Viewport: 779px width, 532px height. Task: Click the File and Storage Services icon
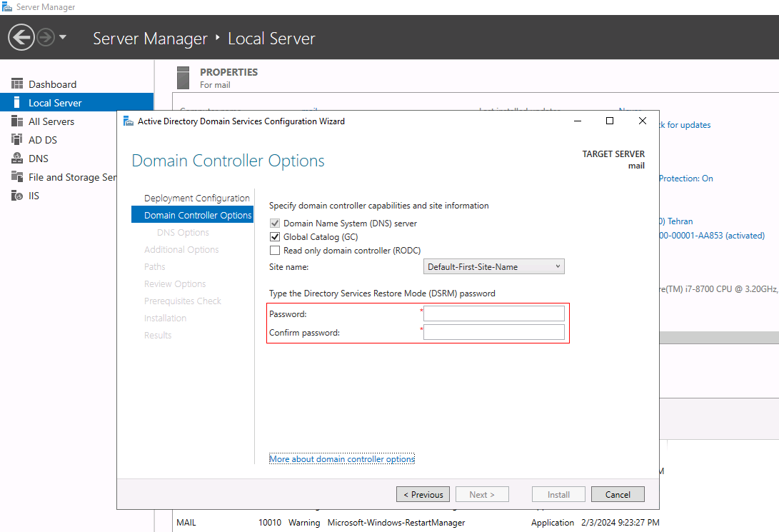pyautogui.click(x=17, y=177)
